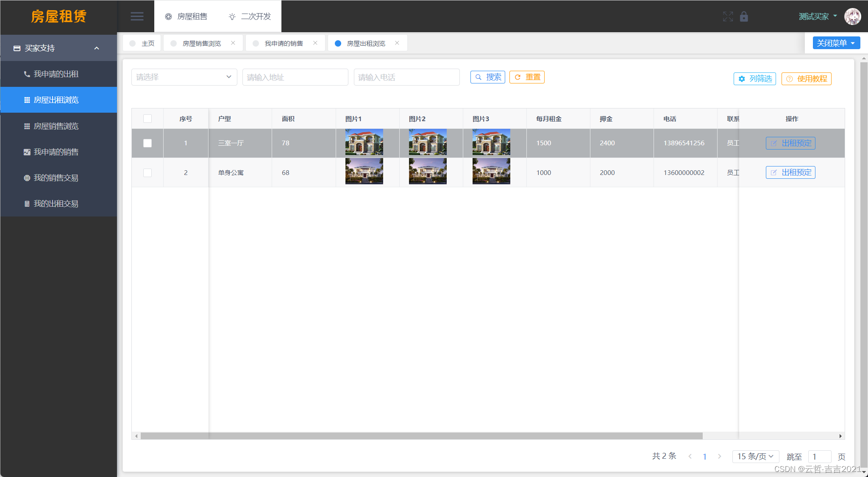Click the lock screen icon
The image size is (868, 477).
coord(744,17)
